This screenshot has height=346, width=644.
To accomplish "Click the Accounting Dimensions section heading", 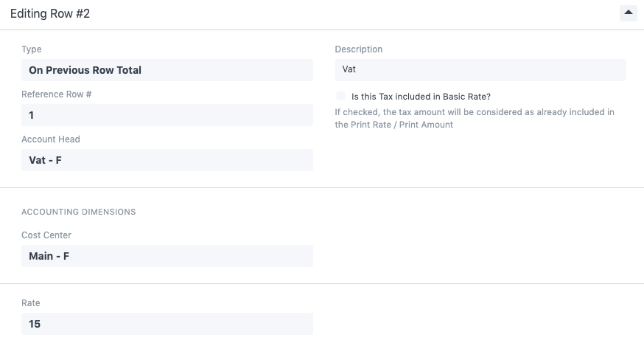I will pos(78,212).
